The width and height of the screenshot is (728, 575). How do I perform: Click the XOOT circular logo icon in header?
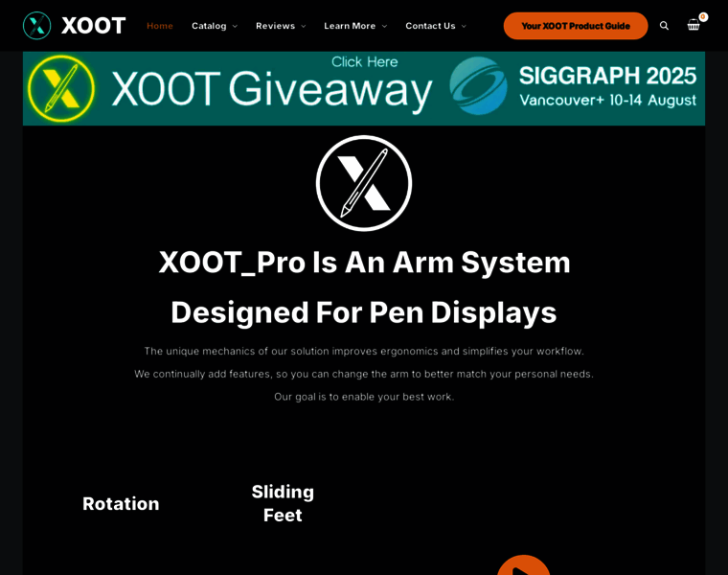[x=36, y=26]
